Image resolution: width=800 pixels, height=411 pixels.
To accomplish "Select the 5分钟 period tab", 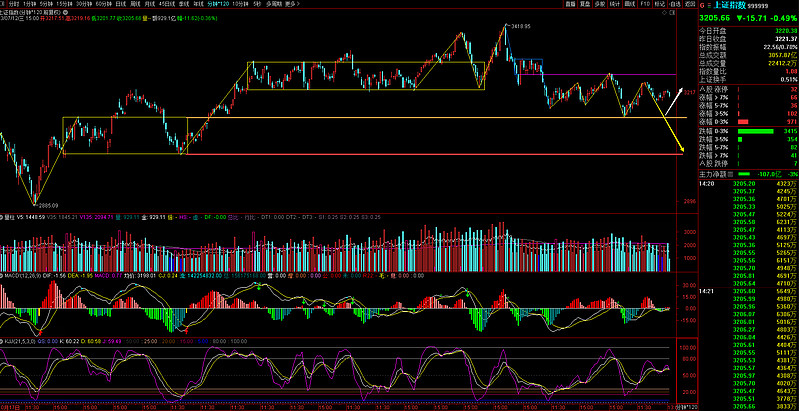I will [47, 4].
